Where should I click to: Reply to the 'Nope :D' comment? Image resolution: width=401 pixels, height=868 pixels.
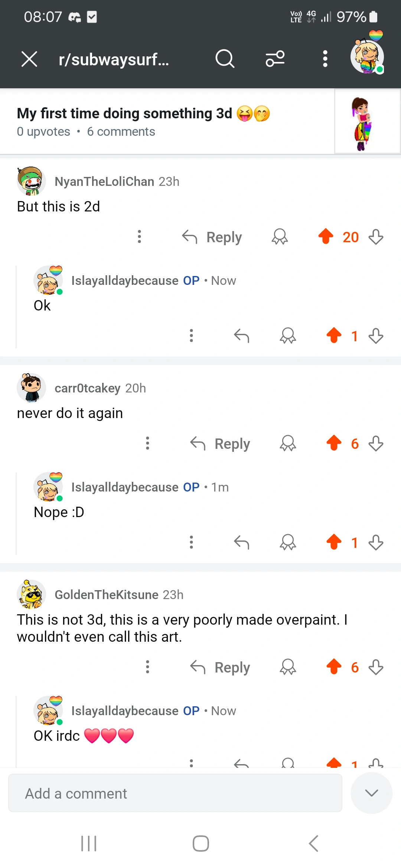coord(241,542)
